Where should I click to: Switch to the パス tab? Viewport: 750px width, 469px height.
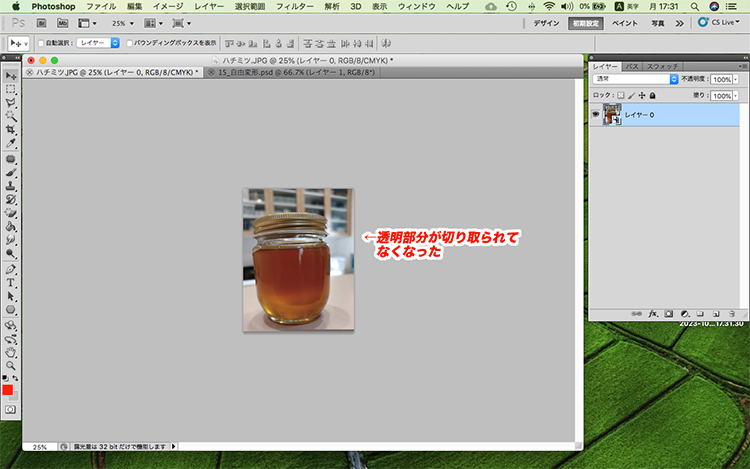pyautogui.click(x=632, y=66)
